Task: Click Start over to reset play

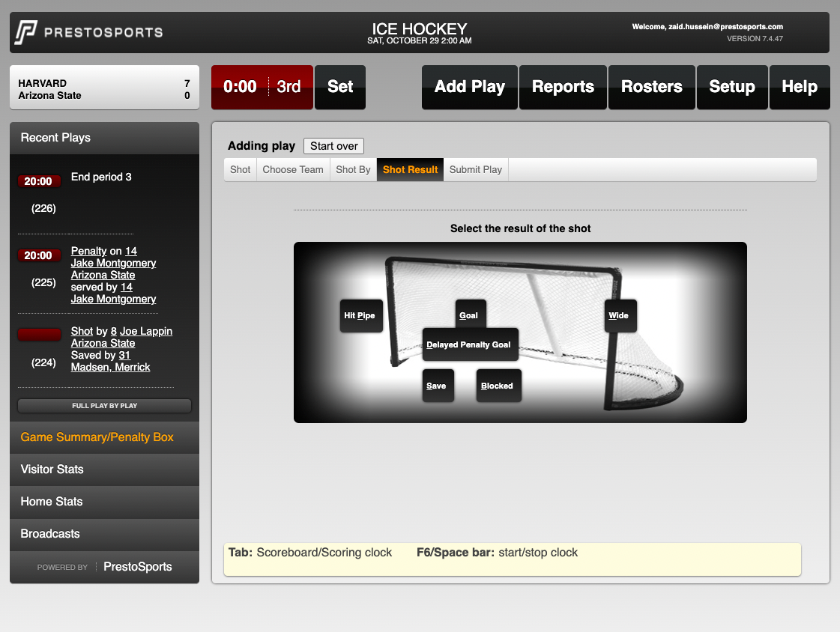Action: [333, 146]
